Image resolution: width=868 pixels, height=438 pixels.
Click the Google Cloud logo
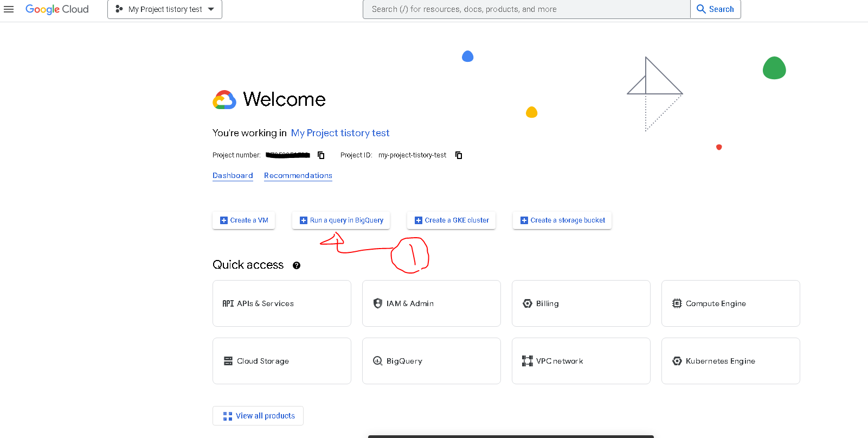click(57, 9)
